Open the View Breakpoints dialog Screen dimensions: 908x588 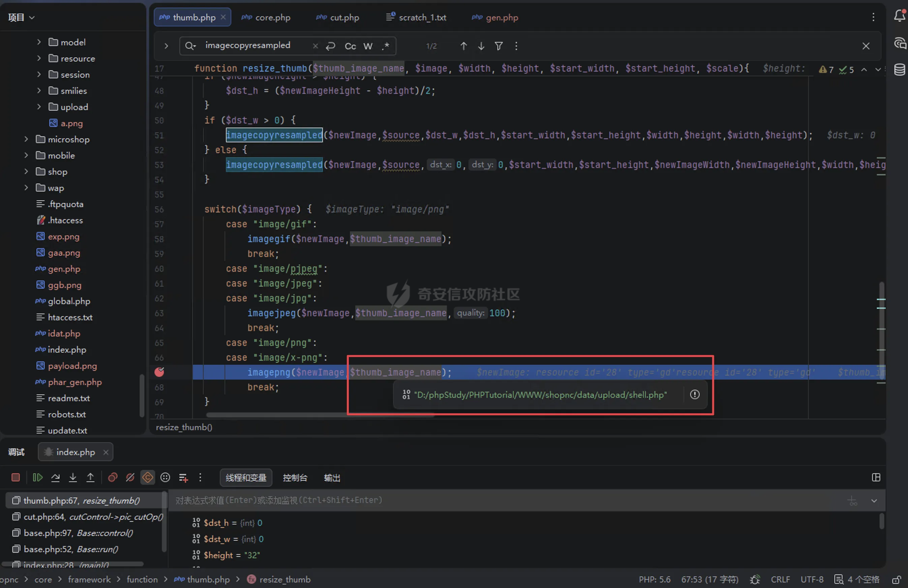click(x=113, y=477)
